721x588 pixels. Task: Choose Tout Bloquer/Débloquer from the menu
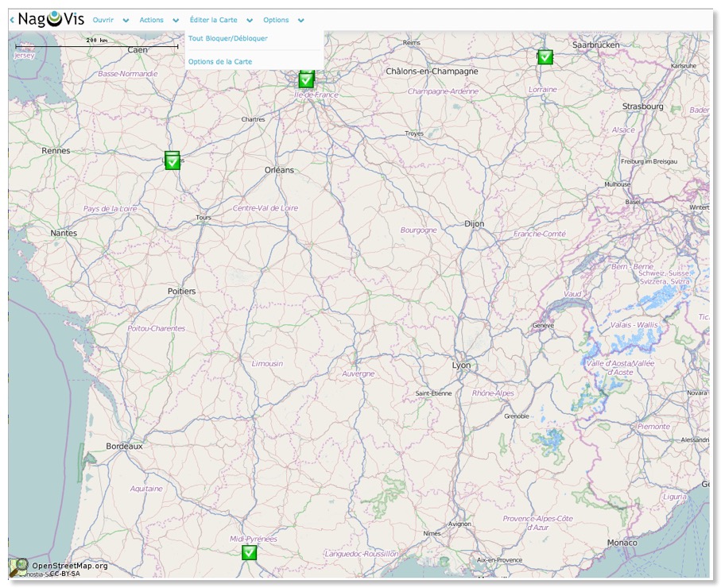pos(228,38)
